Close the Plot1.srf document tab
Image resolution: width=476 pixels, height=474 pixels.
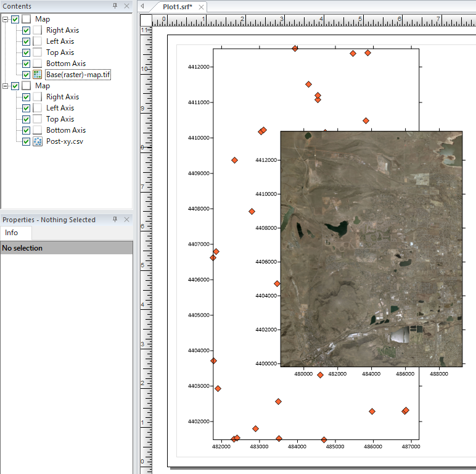tap(201, 7)
